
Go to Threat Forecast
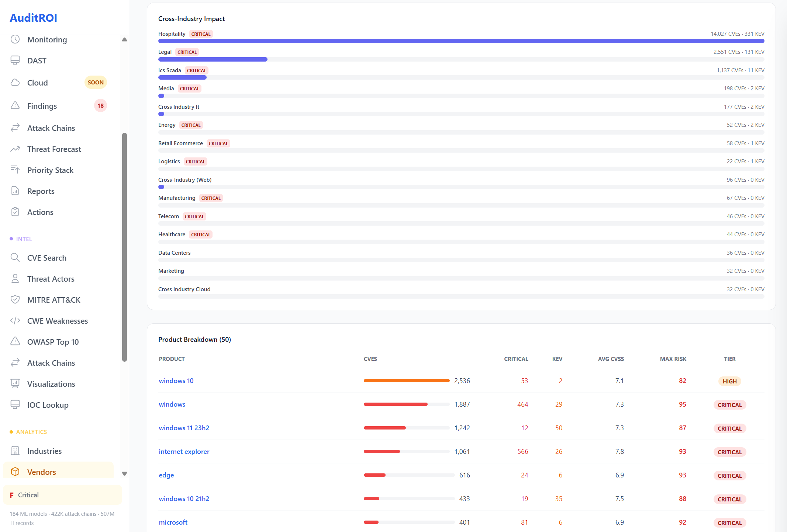click(x=58, y=149)
